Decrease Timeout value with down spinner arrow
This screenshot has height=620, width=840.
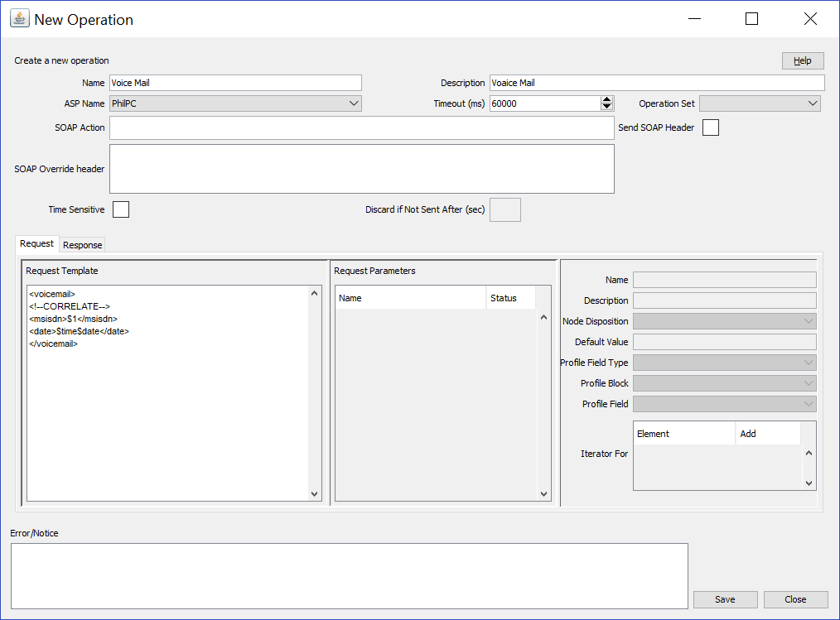pyautogui.click(x=606, y=107)
